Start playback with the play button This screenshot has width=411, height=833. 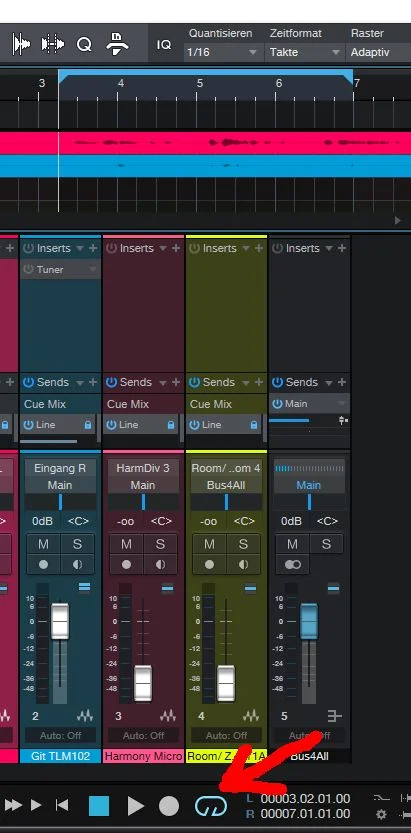click(x=136, y=806)
